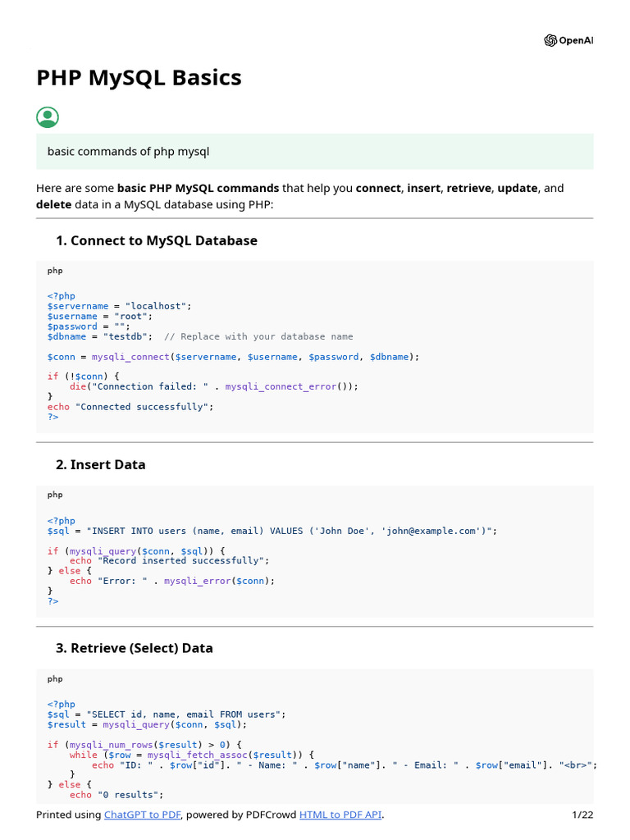Viewport: 630px width, 840px height.
Task: Click the 1/22 page number indicator
Action: click(x=582, y=815)
